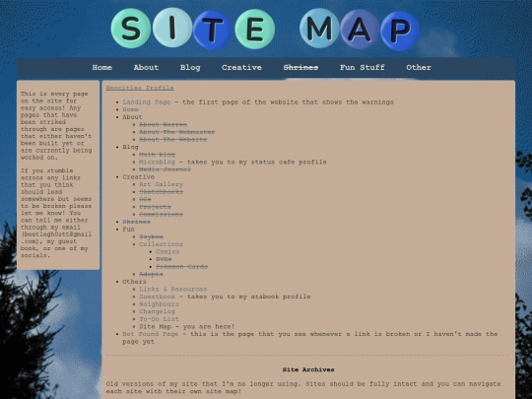Open the To-Do List link
This screenshot has width=532, height=399.
coord(160,319)
